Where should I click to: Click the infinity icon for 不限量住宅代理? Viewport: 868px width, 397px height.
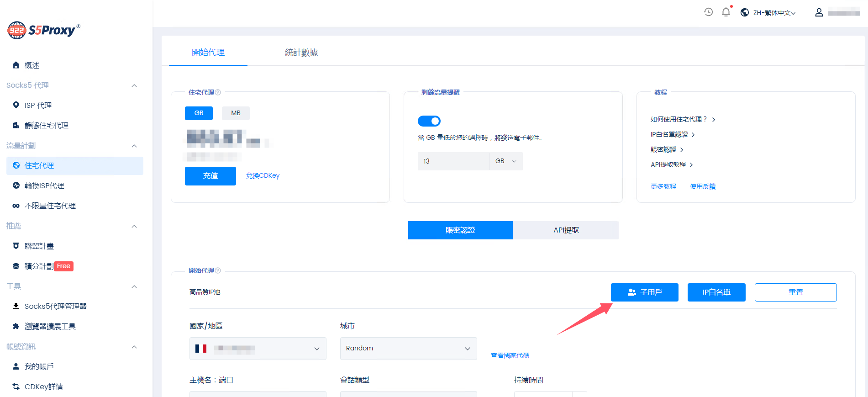(16, 206)
